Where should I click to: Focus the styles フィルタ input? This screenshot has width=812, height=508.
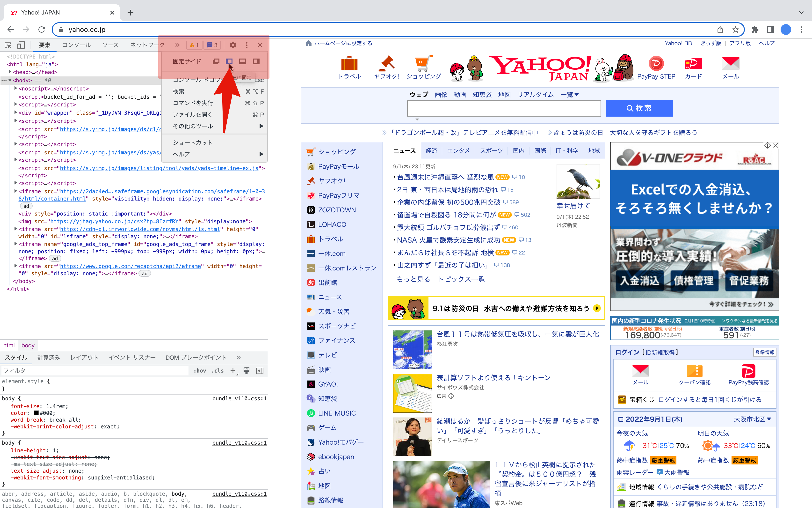95,371
